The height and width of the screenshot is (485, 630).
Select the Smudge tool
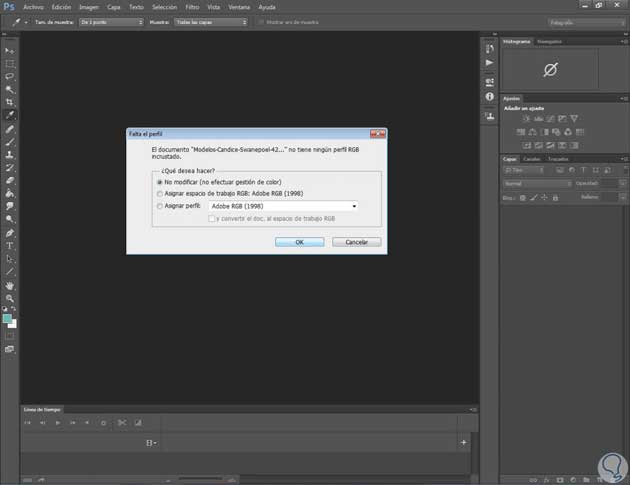(10, 206)
